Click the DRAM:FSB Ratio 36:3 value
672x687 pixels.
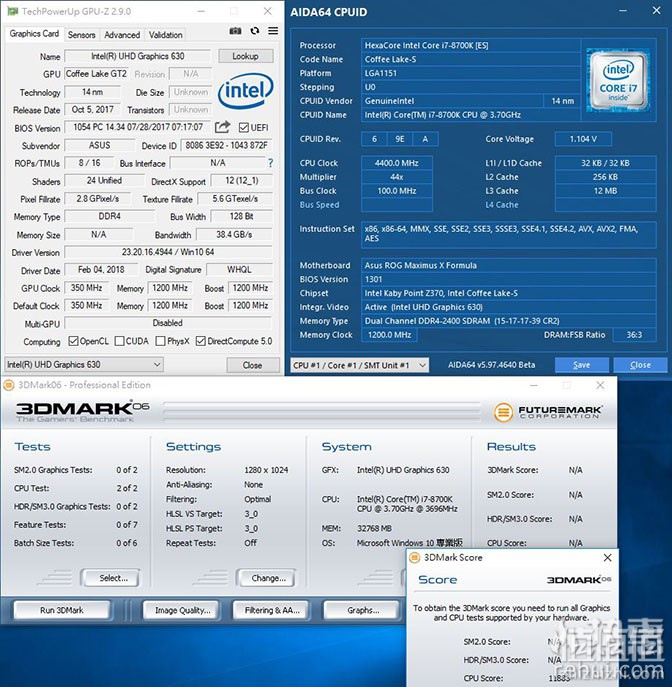pyautogui.click(x=634, y=335)
